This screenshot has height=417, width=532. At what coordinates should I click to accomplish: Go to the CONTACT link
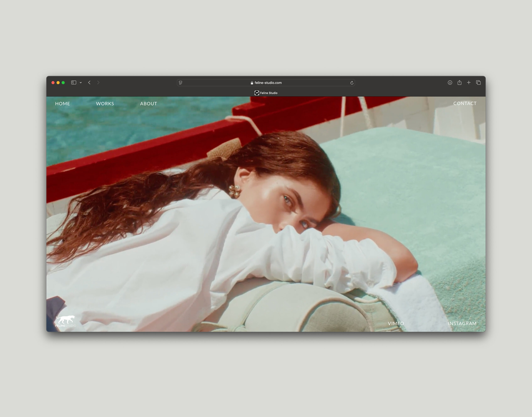coord(465,103)
